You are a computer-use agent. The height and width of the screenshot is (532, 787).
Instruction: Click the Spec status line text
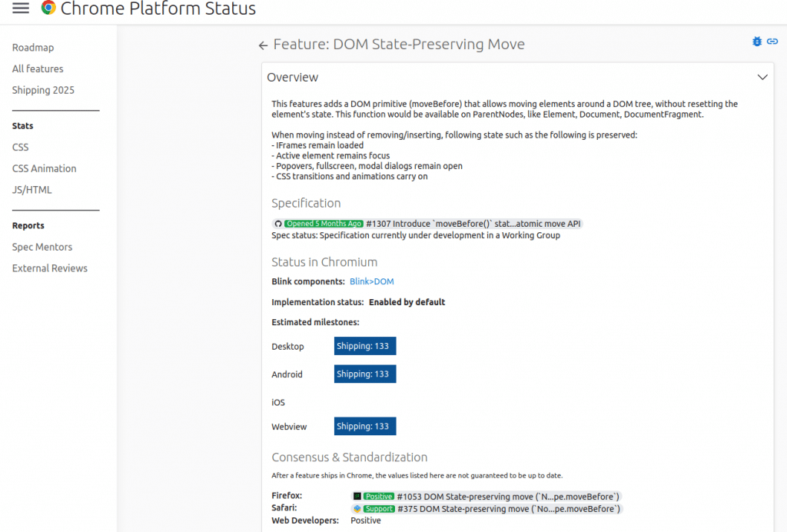(416, 235)
